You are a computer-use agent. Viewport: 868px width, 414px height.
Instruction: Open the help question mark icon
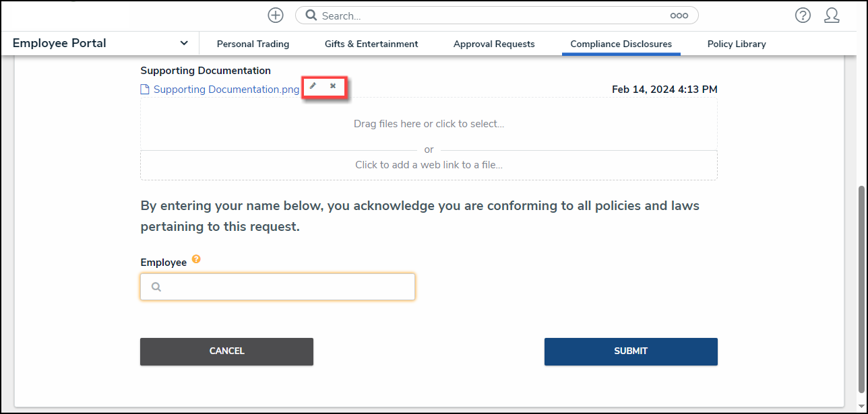803,15
